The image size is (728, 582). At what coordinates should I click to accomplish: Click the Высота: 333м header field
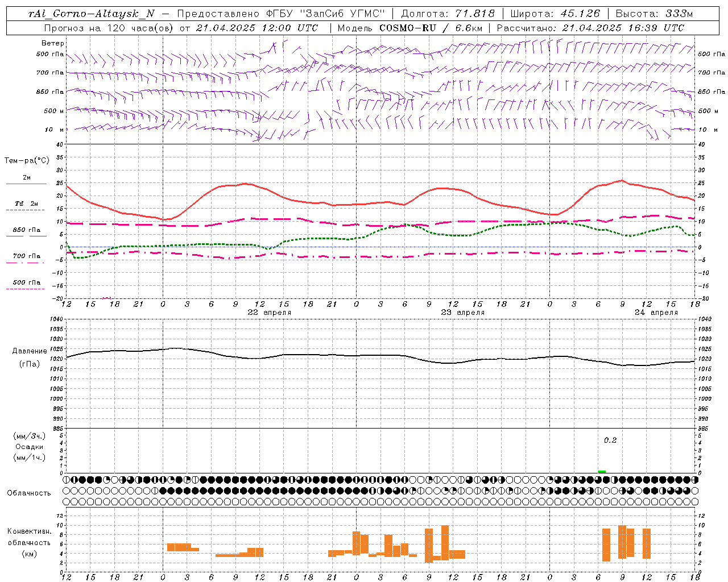coord(654,14)
